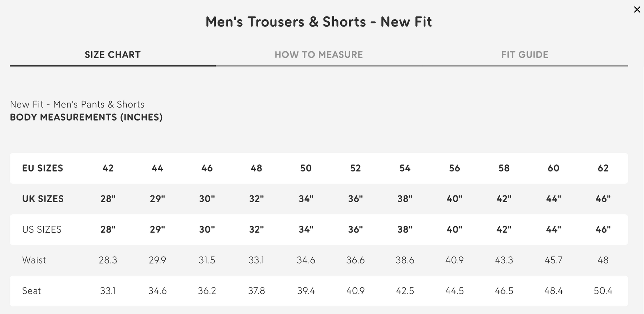Click the UK Sizes row label
The height and width of the screenshot is (314, 644).
[x=43, y=199]
